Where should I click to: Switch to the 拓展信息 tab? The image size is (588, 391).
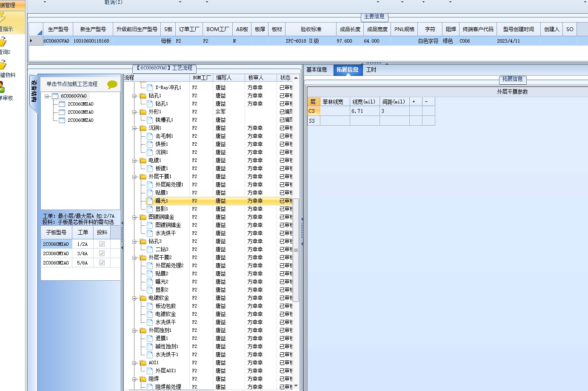(347, 70)
